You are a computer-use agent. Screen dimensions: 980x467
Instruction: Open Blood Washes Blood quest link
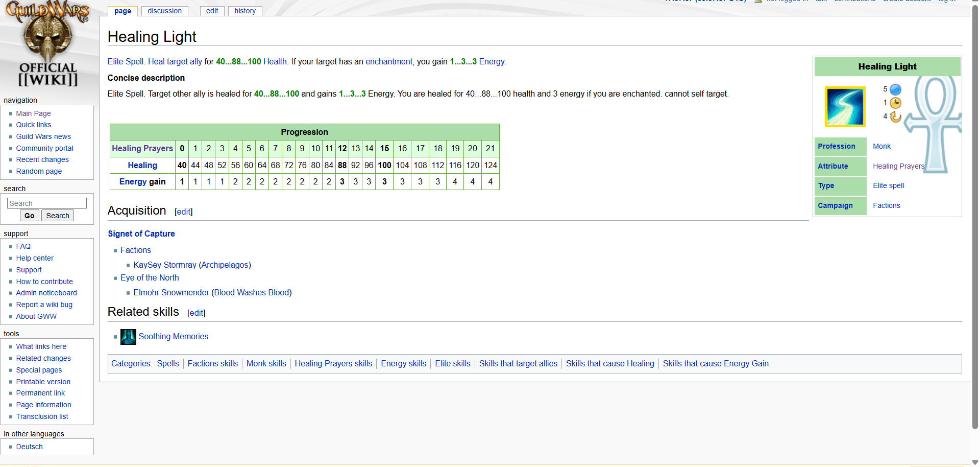point(252,292)
